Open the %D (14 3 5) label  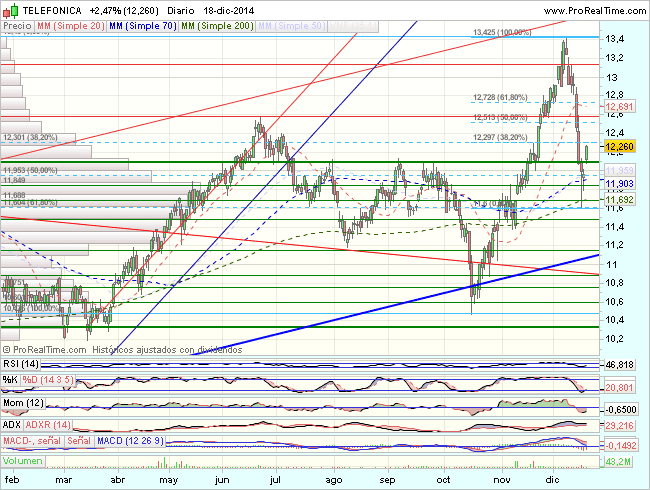tap(48, 380)
